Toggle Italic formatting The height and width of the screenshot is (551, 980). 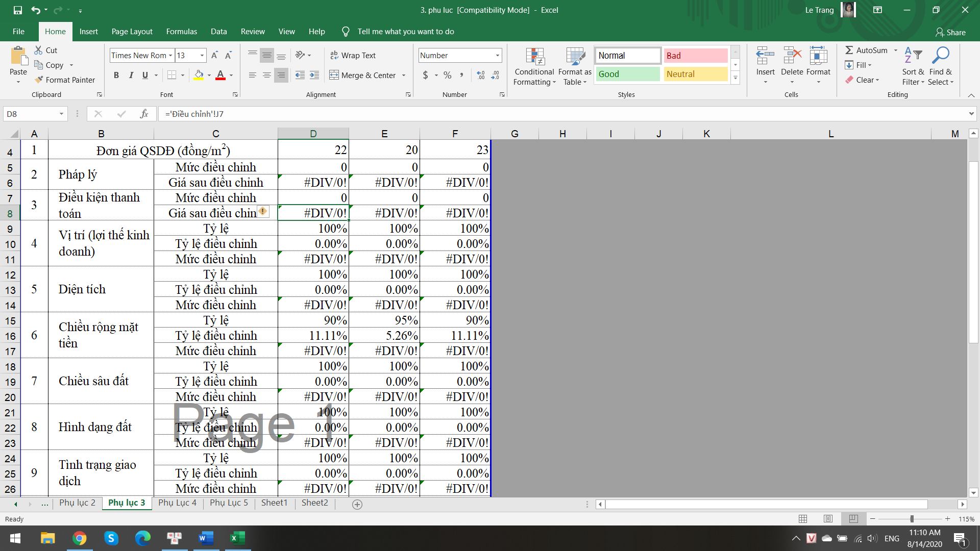click(x=131, y=75)
